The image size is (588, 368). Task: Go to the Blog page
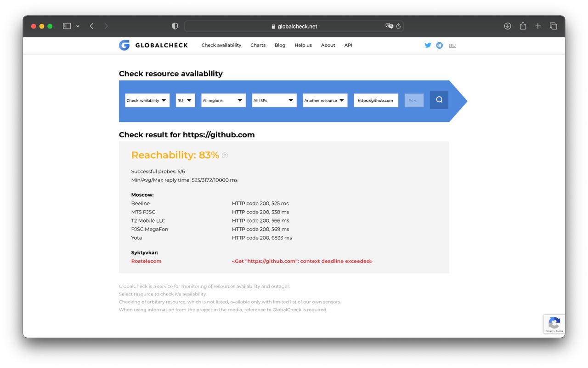pos(280,45)
